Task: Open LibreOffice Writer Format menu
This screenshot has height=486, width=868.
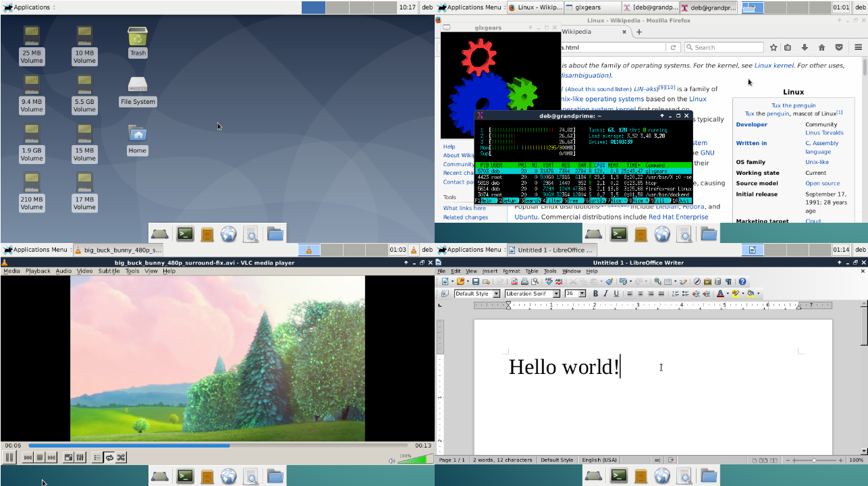Action: 511,271
